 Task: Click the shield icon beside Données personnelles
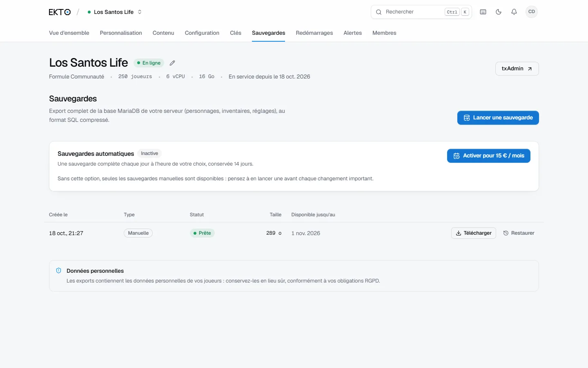pos(59,271)
